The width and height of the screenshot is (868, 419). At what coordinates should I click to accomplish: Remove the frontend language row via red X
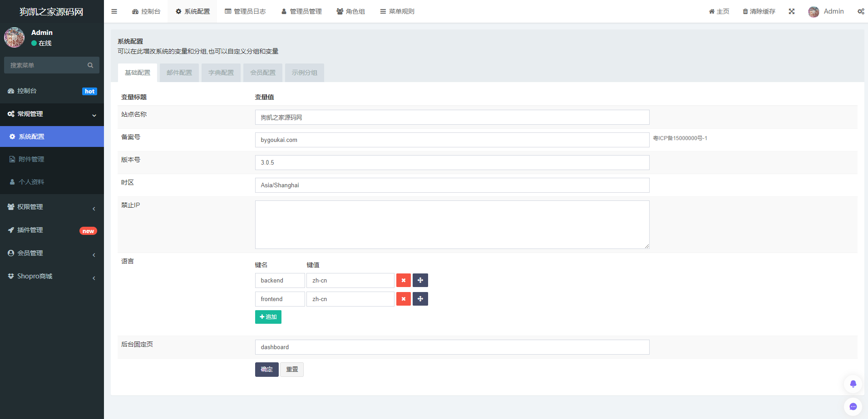403,299
